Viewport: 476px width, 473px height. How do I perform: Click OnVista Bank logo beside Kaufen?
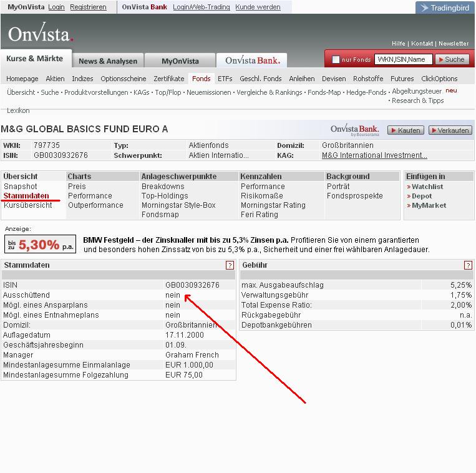coord(354,130)
